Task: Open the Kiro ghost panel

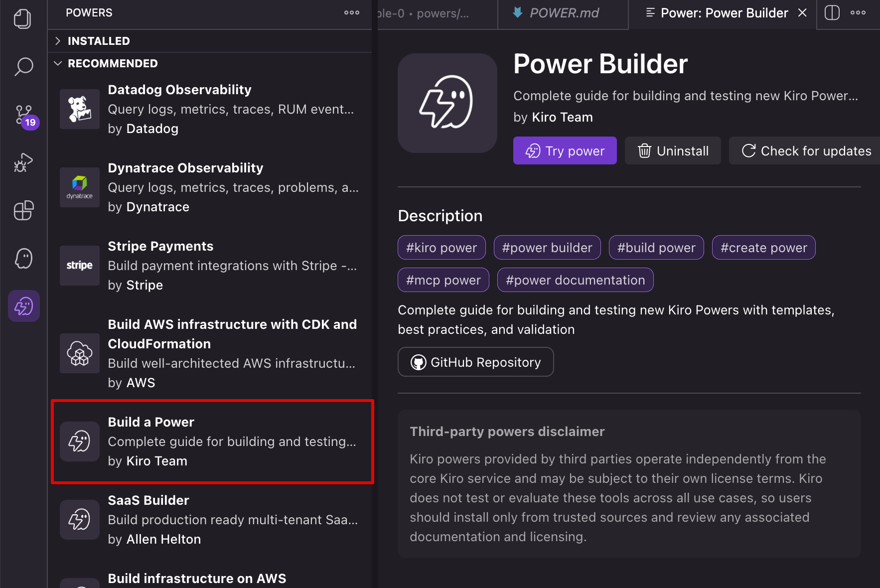Action: (23, 258)
